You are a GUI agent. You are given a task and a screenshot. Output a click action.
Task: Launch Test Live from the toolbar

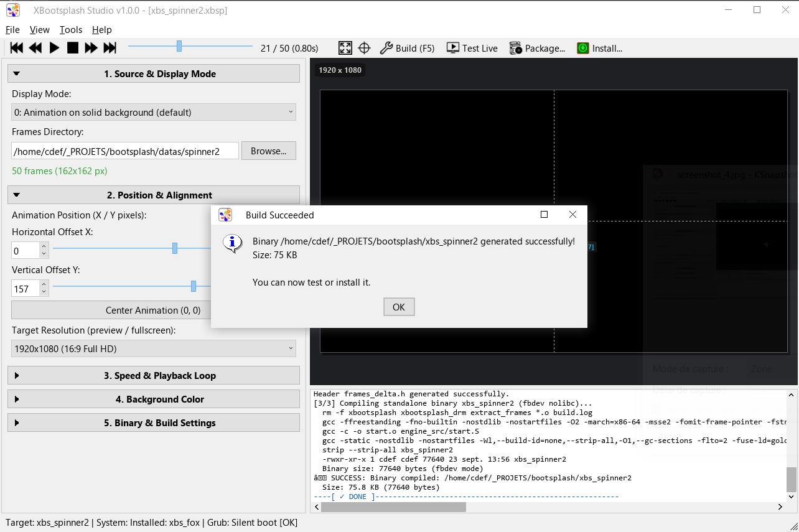coord(472,48)
